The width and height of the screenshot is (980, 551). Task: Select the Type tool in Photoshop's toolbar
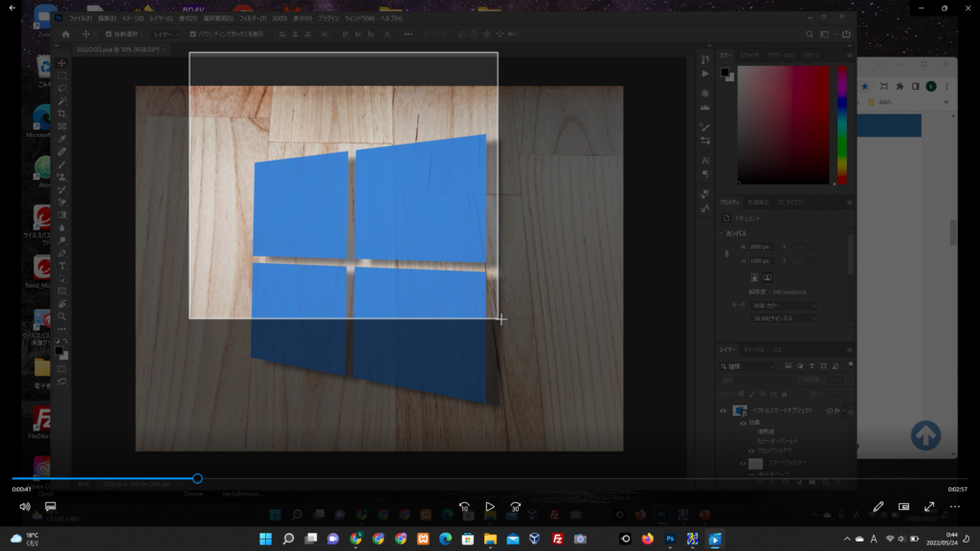pos(62,266)
